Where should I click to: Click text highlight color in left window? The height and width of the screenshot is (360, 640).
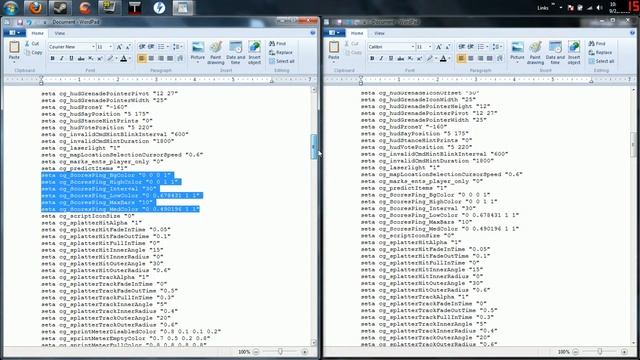(110, 59)
